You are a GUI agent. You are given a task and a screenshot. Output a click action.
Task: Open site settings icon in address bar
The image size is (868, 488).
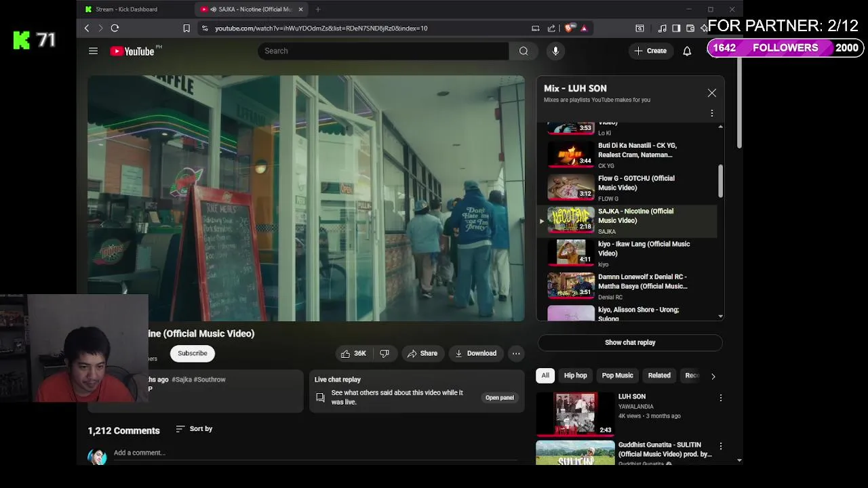[205, 28]
